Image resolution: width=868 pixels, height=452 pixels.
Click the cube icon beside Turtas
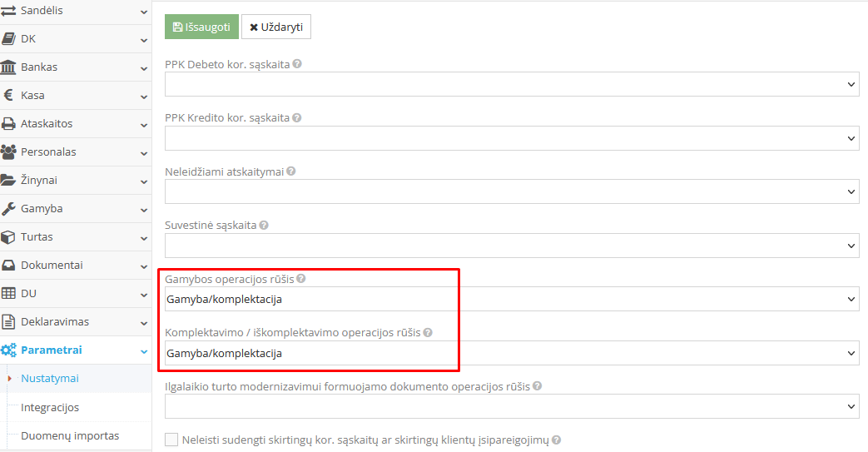[8, 237]
